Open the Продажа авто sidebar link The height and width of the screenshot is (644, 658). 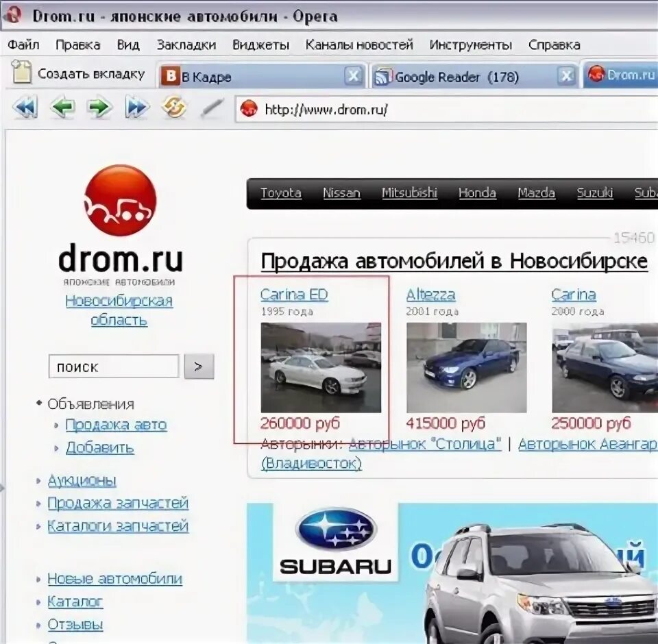tap(116, 425)
